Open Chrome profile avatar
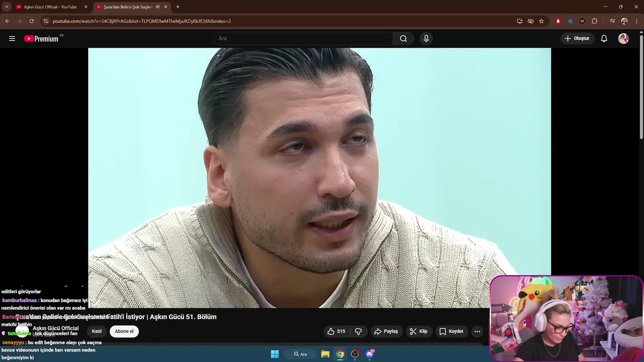Viewport: 644px width, 362px height. tap(624, 21)
